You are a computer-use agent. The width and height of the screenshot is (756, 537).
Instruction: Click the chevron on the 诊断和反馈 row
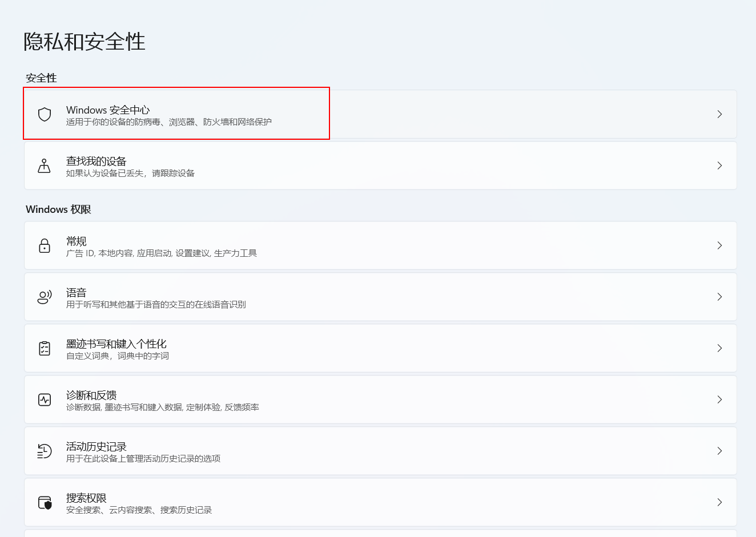click(x=719, y=399)
